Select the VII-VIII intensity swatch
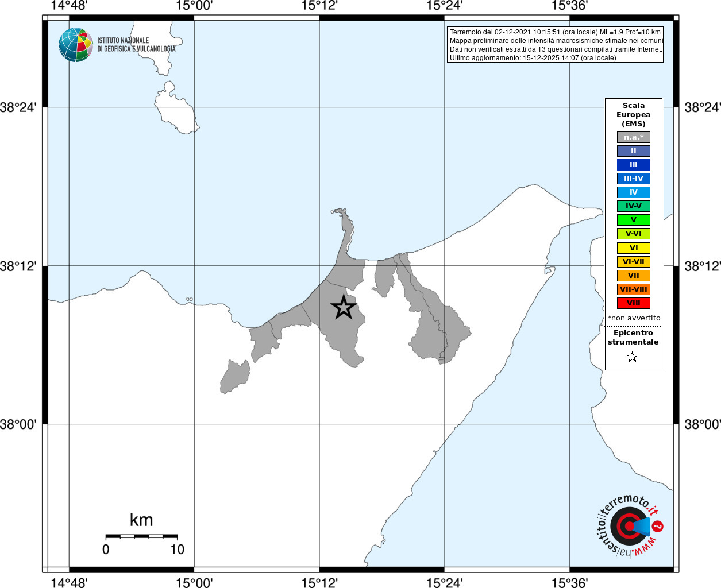The image size is (721, 588). coord(633,289)
